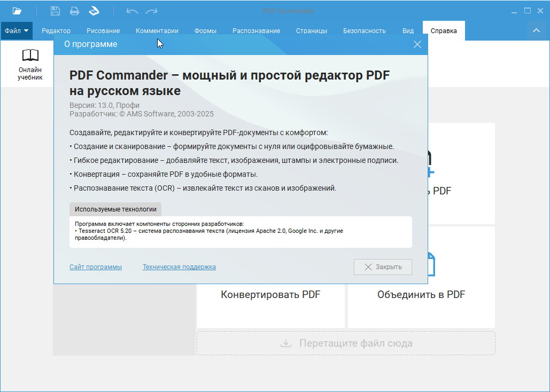Open the Сайт программы link
550x392 pixels.
[96, 267]
